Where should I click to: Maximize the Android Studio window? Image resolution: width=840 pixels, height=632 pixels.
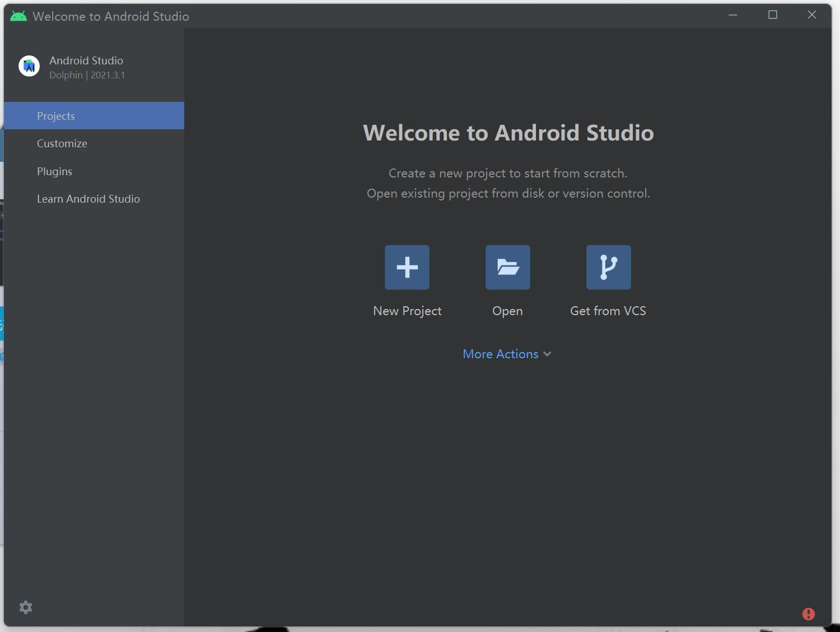click(x=773, y=15)
